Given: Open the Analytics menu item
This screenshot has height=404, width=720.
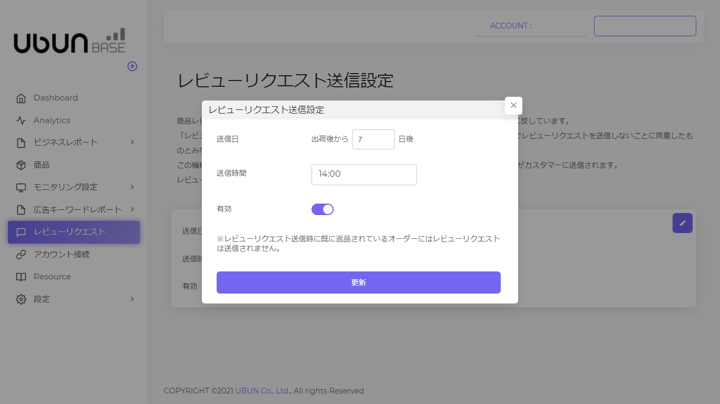Looking at the screenshot, I should tap(74, 120).
